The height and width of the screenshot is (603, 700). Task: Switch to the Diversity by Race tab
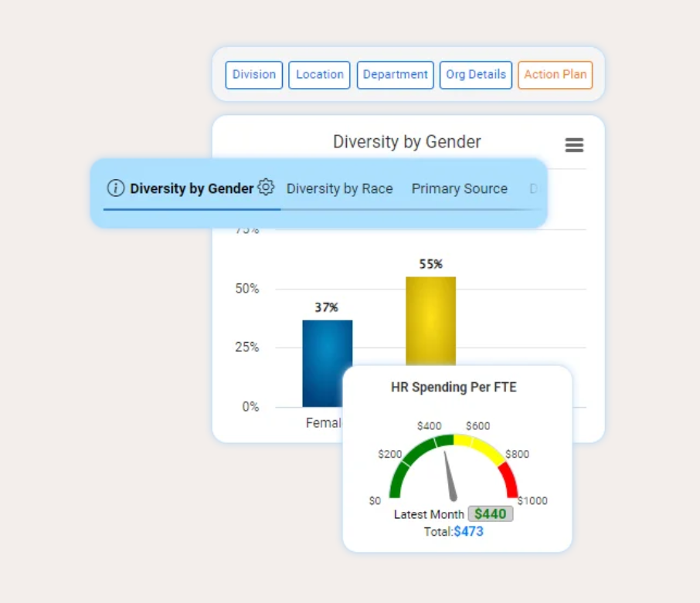[339, 188]
